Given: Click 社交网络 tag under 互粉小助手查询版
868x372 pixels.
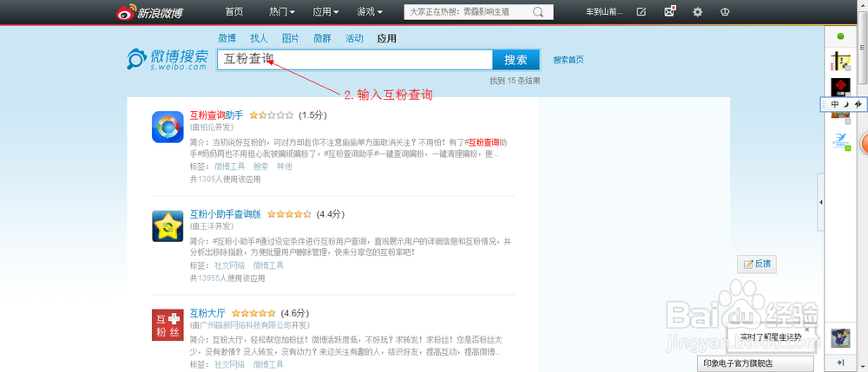Looking at the screenshot, I should pos(230,265).
